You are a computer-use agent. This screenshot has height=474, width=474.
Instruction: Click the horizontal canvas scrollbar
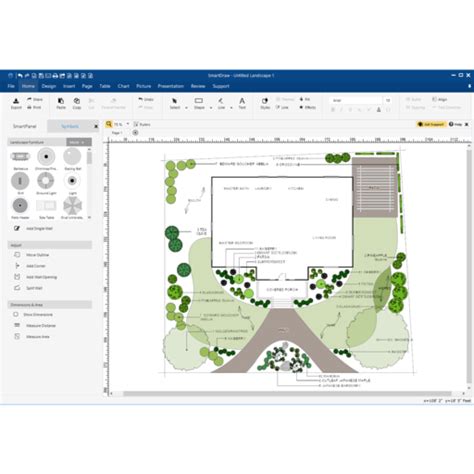(287, 394)
